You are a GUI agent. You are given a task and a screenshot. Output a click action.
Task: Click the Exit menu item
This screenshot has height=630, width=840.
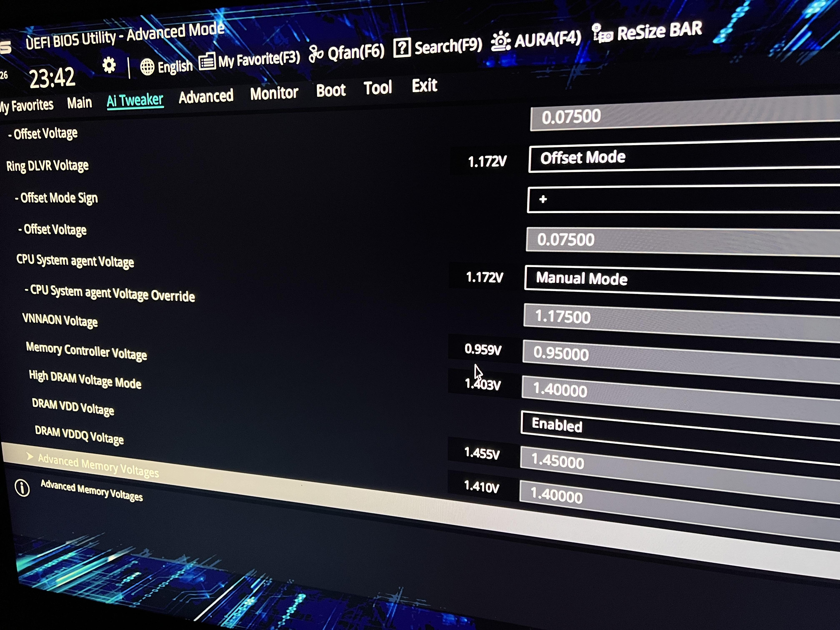point(424,86)
